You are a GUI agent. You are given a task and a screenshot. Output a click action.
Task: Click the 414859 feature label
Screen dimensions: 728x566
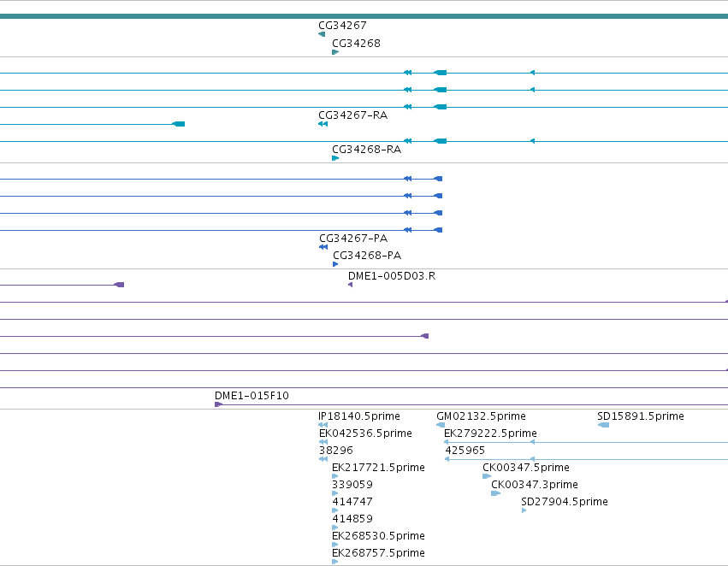pos(352,519)
